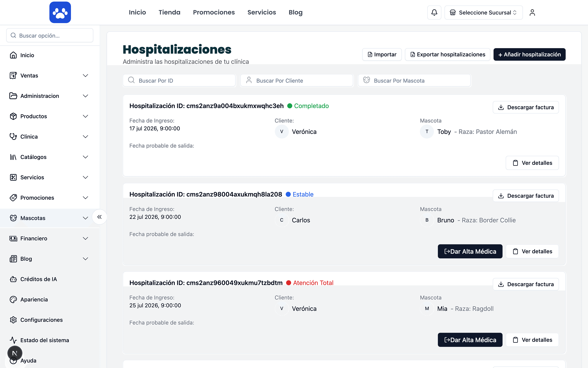The width and height of the screenshot is (588, 368).
Task: Click the Financiero banknote icon
Action: 13,239
